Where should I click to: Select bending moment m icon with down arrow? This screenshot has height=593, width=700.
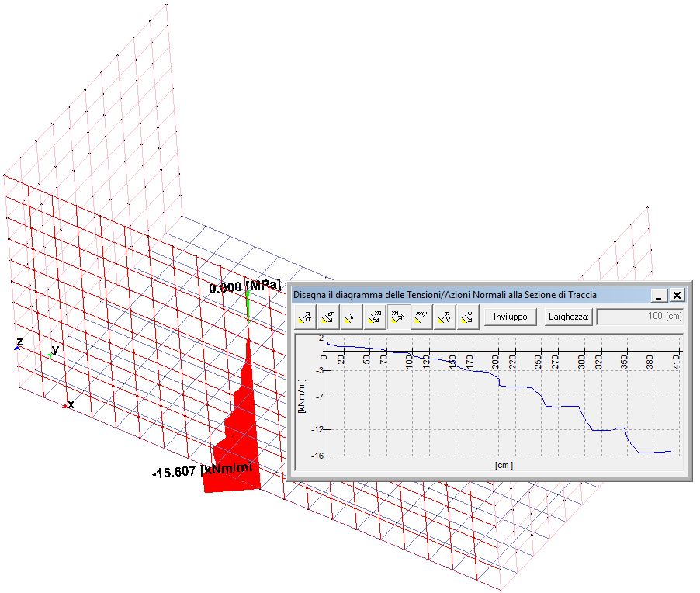point(375,317)
